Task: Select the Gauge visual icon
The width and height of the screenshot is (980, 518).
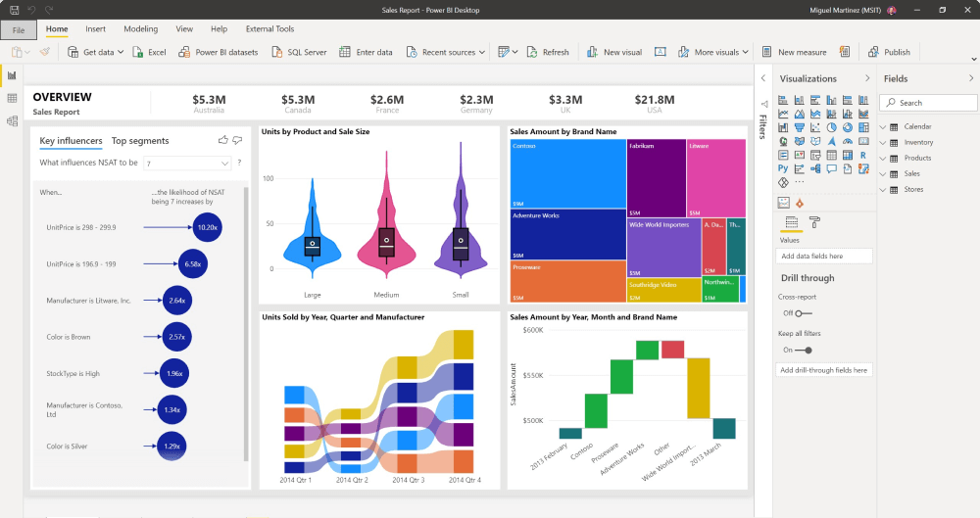Action: (x=848, y=141)
